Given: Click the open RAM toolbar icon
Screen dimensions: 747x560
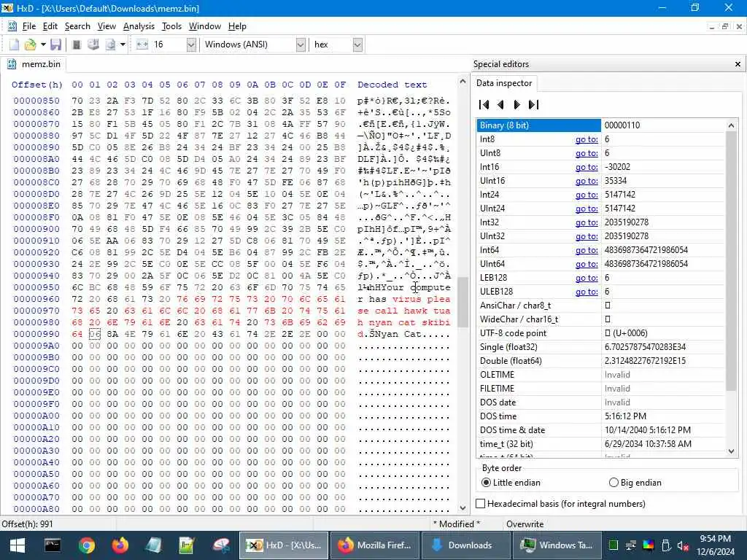Looking at the screenshot, I should (x=76, y=44).
